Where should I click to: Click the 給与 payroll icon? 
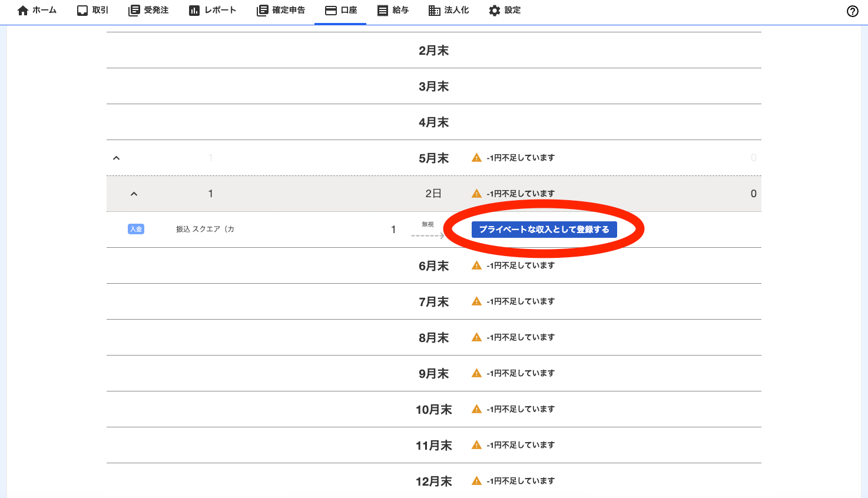383,11
